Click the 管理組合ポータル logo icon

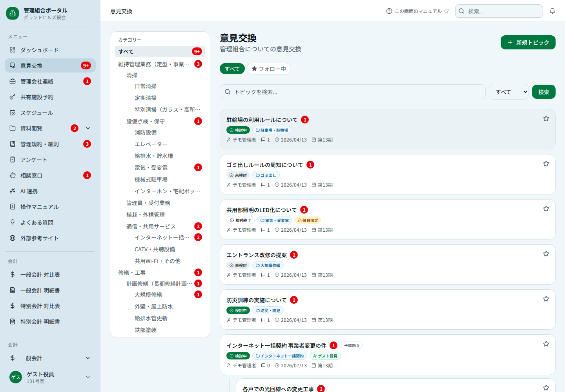(13, 13)
